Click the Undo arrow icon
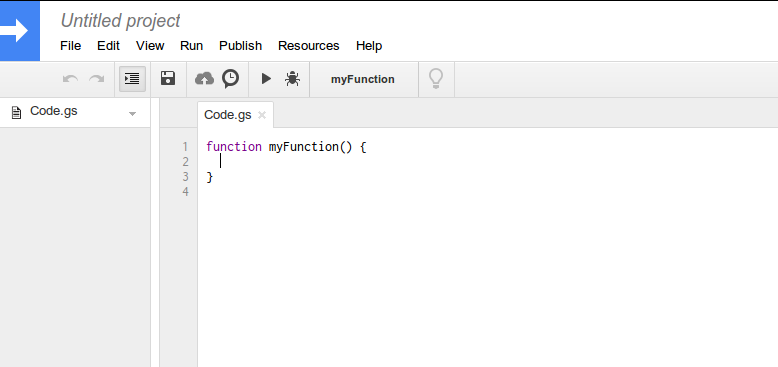The image size is (778, 367). 70,79
